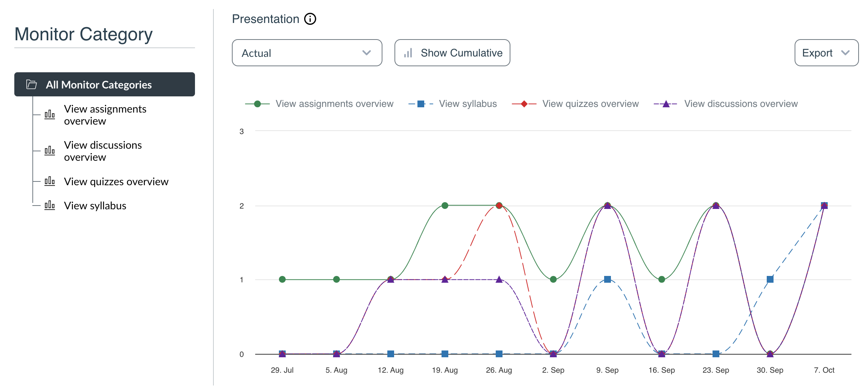The width and height of the screenshot is (868, 387).
Task: Click the syllabus data point at 9. Sep
Action: 607,279
